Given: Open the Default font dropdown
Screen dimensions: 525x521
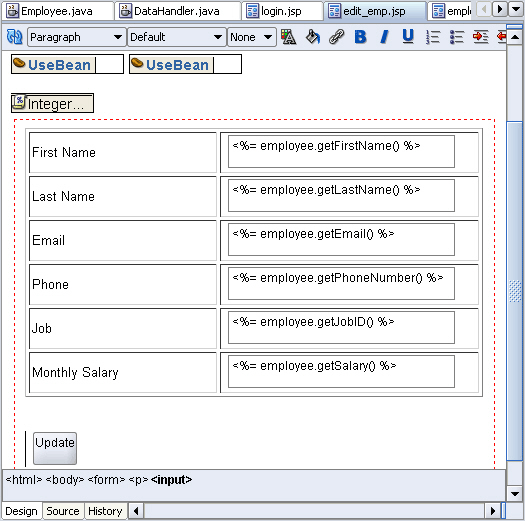Looking at the screenshot, I should coord(176,37).
